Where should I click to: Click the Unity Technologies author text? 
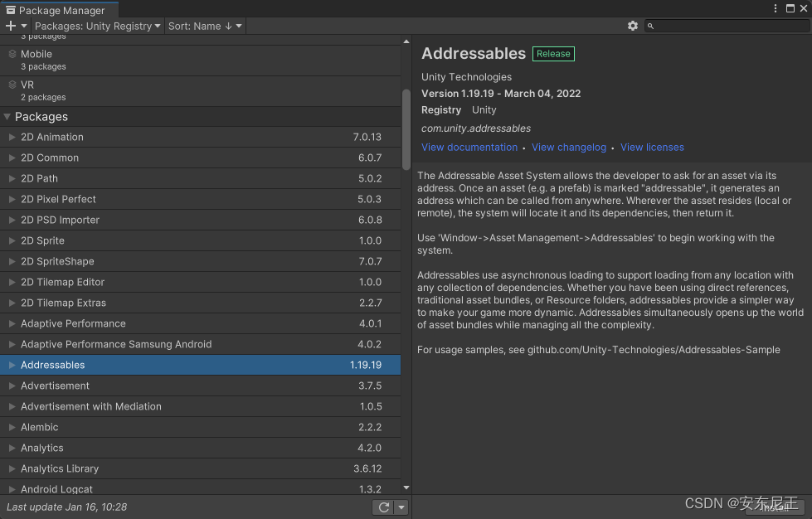pos(466,77)
